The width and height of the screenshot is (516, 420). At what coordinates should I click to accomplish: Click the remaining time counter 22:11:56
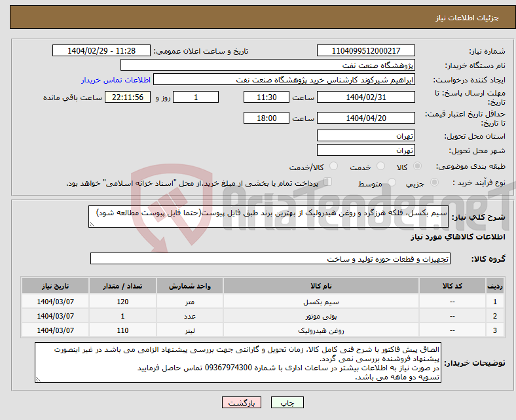(128, 97)
